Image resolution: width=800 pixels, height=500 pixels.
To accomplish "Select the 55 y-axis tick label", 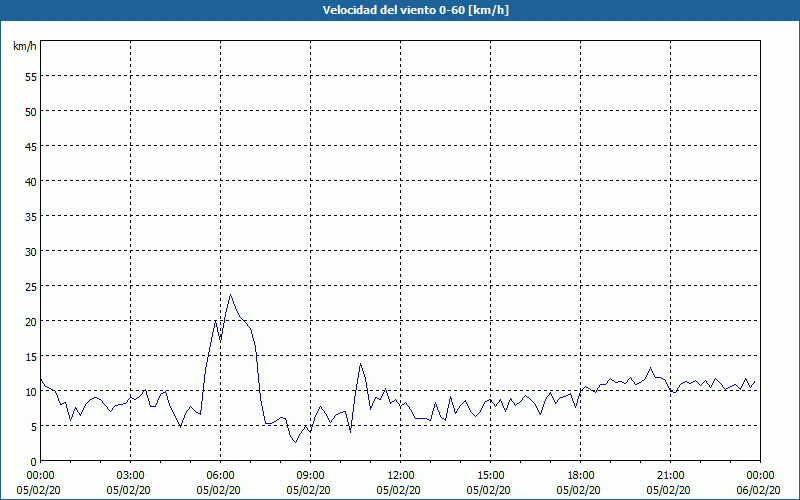I will [x=31, y=77].
